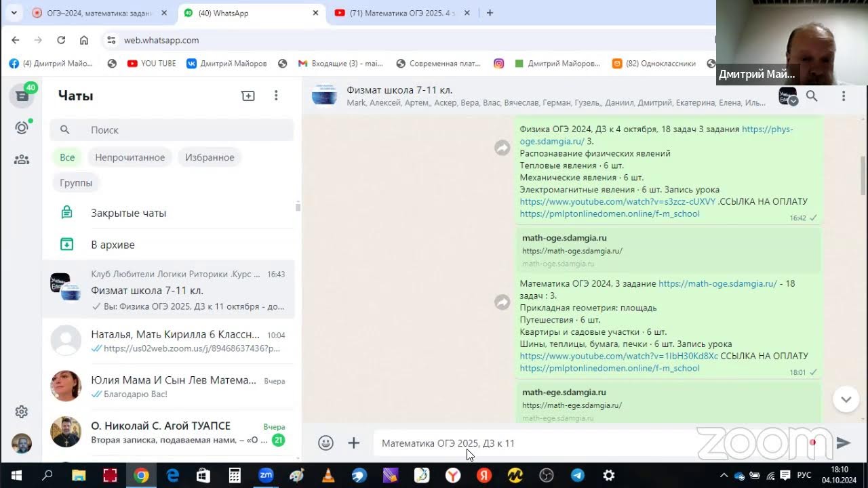Open chat with Наталья, Мать Кирилла
Screen dimensions: 868x488
tap(169, 341)
